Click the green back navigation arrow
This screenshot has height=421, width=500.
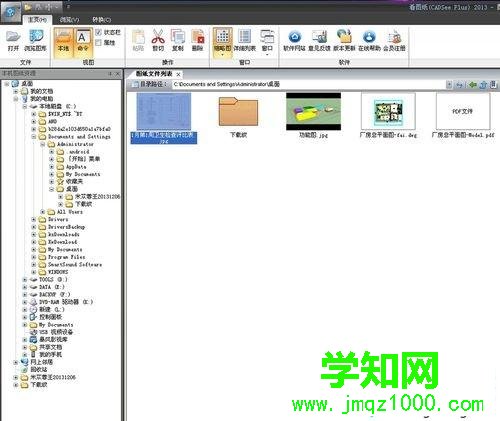tap(472, 85)
